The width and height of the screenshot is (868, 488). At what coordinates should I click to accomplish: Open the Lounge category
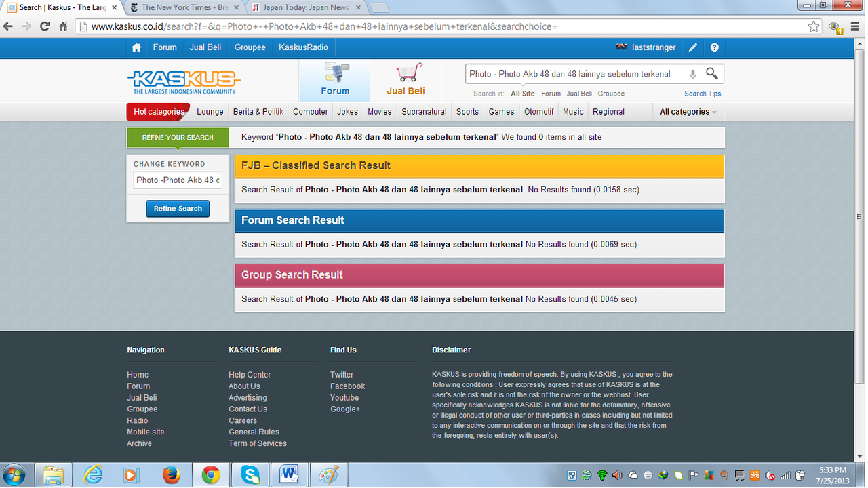point(210,112)
